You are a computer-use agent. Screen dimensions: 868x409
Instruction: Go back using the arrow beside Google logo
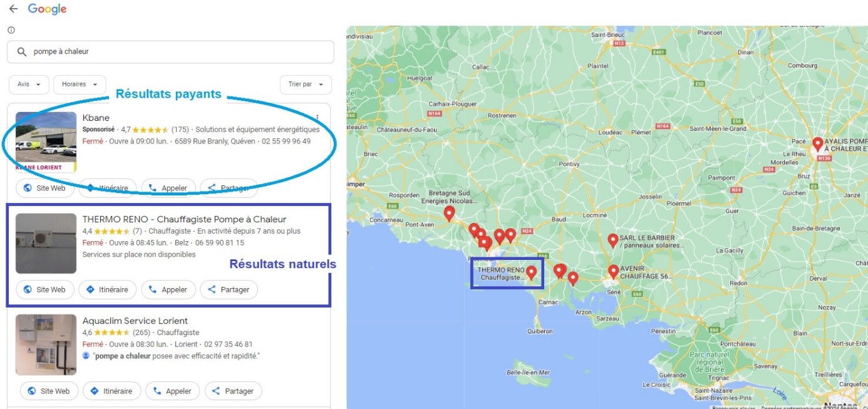coord(13,9)
